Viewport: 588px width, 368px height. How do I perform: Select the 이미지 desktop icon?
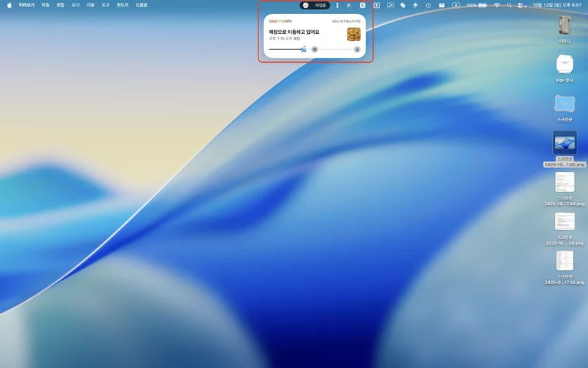point(564,30)
